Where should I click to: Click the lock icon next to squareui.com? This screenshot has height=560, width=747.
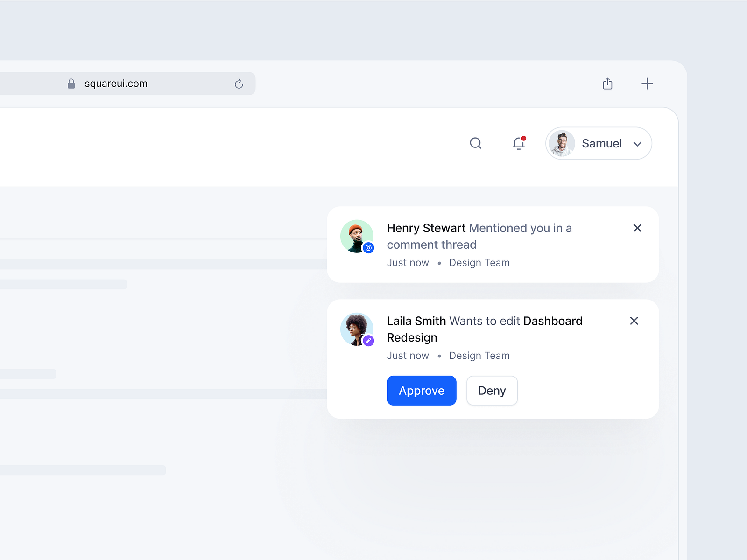(71, 83)
